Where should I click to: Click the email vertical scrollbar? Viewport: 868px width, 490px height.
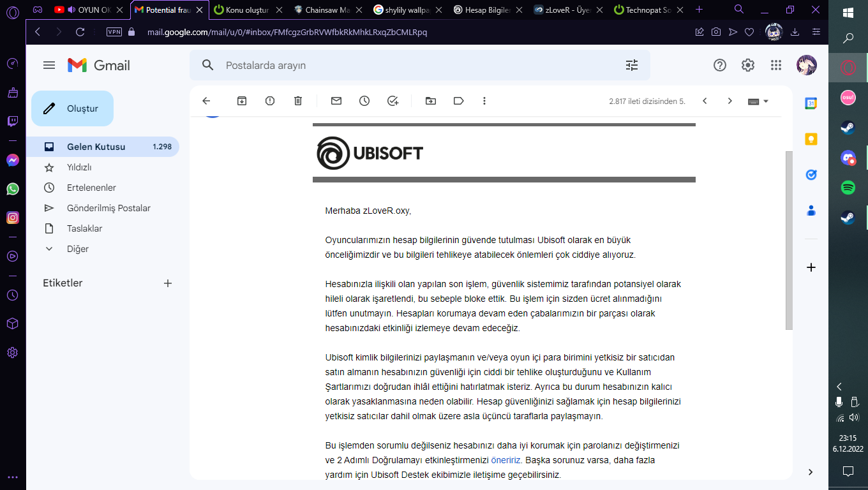789,241
